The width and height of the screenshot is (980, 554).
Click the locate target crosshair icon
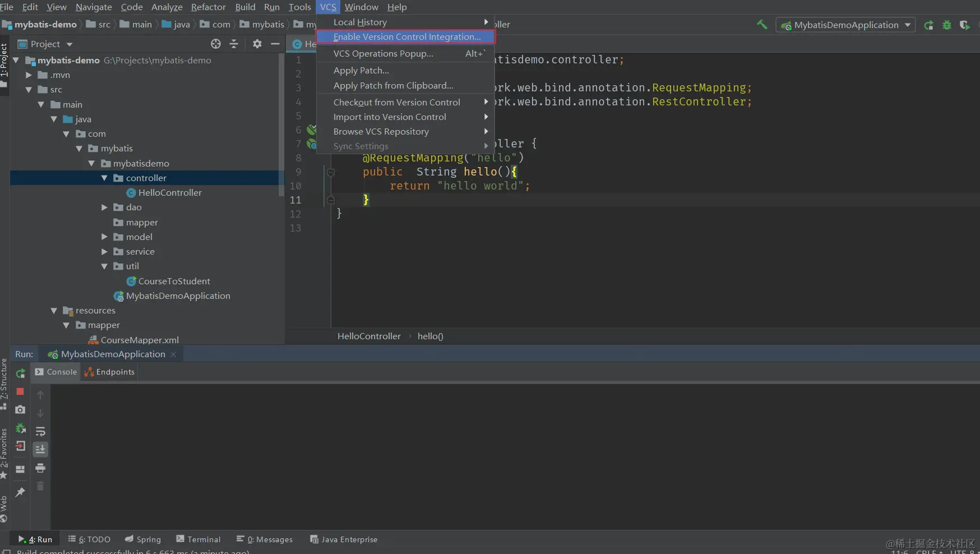click(216, 44)
